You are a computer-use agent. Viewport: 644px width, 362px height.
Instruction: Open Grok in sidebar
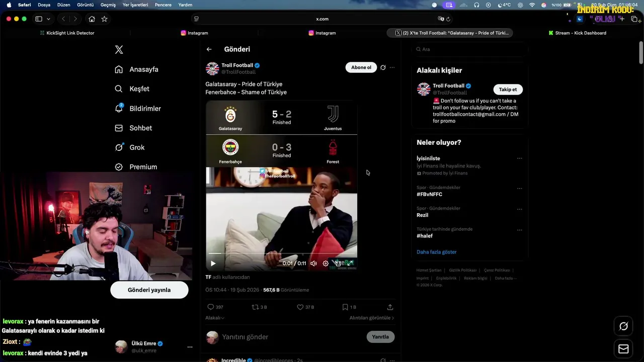click(129, 147)
